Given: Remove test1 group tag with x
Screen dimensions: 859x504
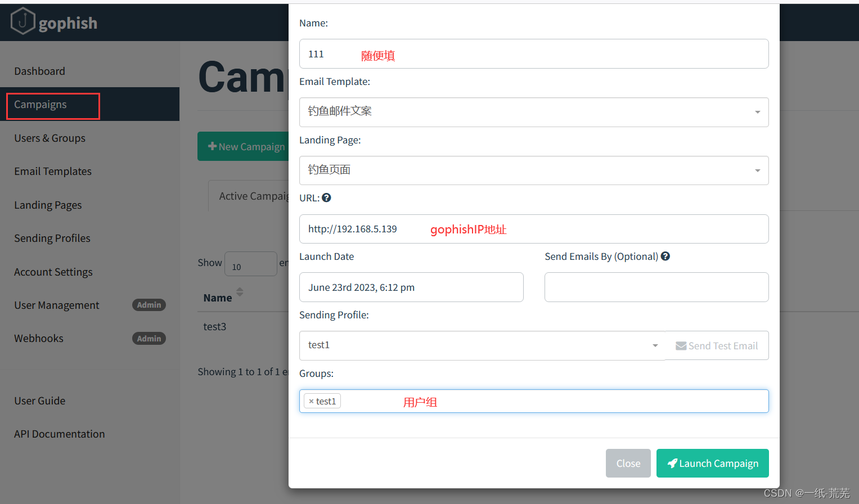Looking at the screenshot, I should coord(311,401).
